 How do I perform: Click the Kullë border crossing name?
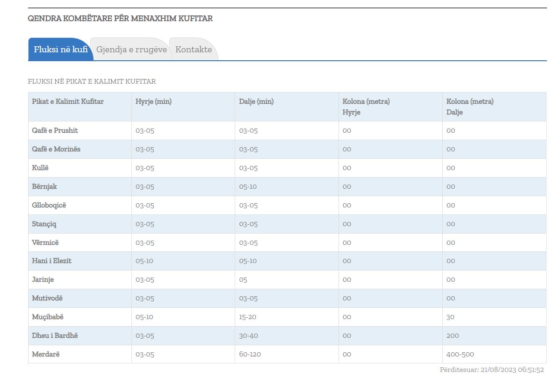click(x=40, y=168)
